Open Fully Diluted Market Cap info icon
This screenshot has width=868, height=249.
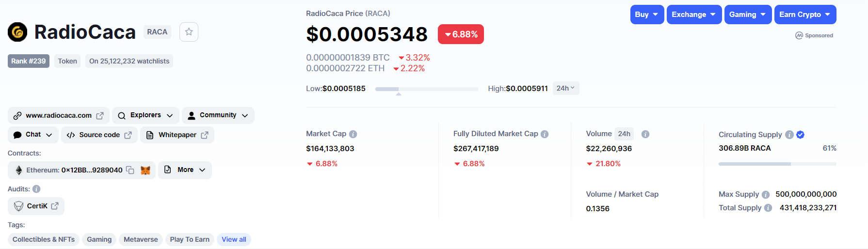click(x=545, y=134)
